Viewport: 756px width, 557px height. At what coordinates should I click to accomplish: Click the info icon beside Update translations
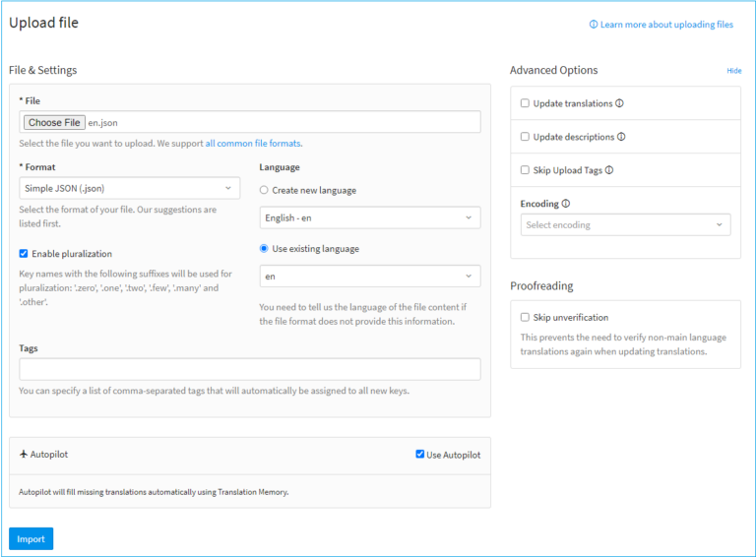619,103
